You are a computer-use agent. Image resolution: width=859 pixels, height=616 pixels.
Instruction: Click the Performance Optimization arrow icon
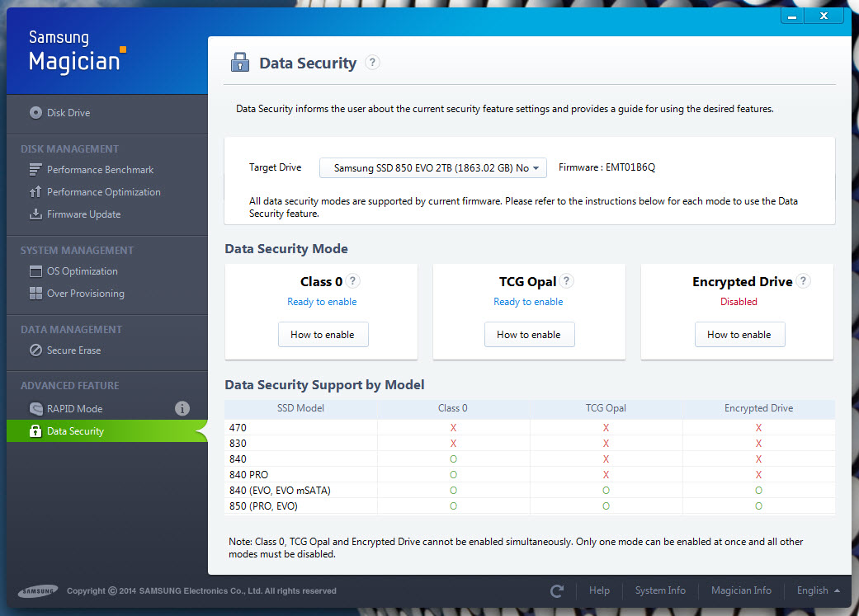click(35, 192)
